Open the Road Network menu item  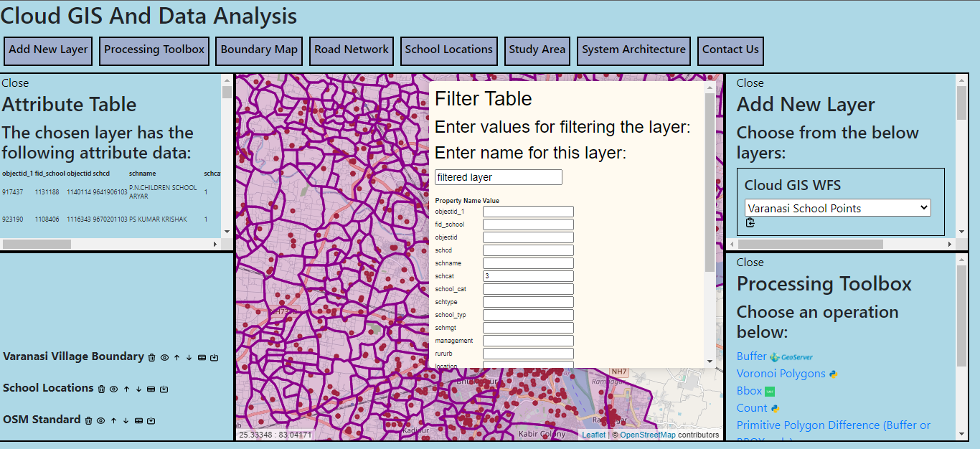tap(351, 50)
